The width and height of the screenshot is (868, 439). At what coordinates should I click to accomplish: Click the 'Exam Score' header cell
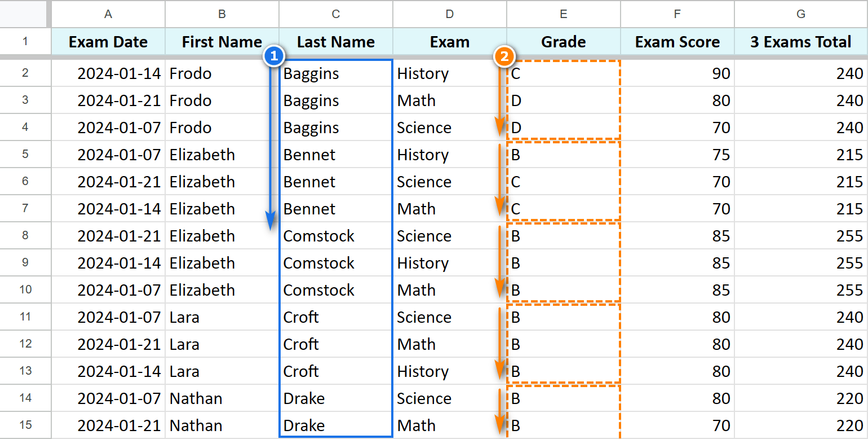point(677,42)
